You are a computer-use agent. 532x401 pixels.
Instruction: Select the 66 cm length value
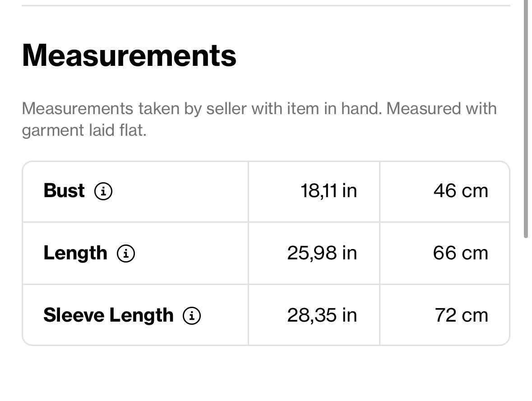[x=460, y=253]
